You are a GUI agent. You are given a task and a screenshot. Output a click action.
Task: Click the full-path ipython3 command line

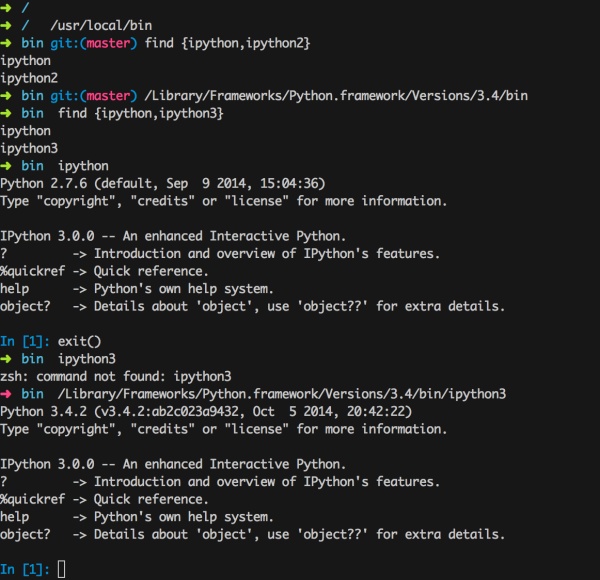(282, 394)
